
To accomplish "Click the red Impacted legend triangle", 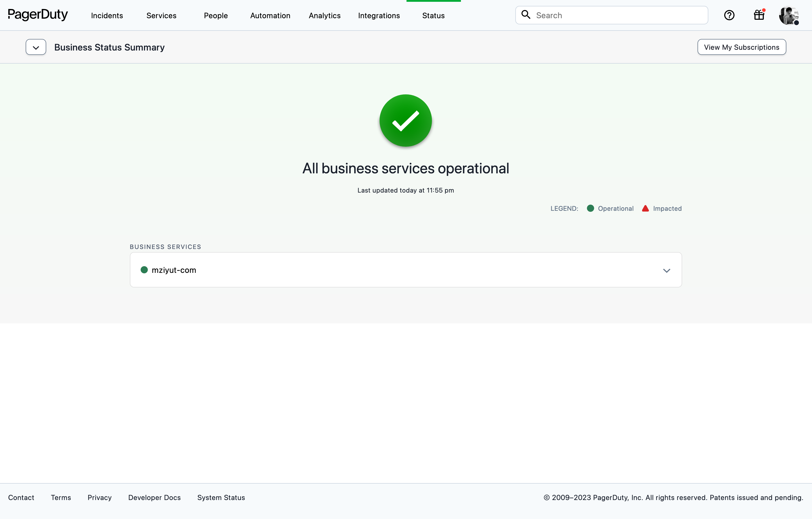I will (x=645, y=208).
